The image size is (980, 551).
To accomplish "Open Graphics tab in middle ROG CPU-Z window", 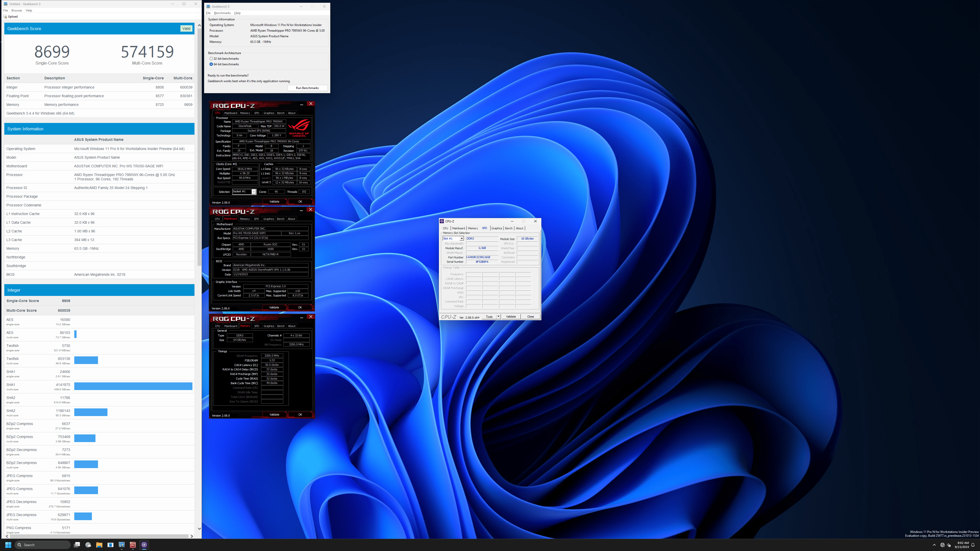I will (x=268, y=219).
